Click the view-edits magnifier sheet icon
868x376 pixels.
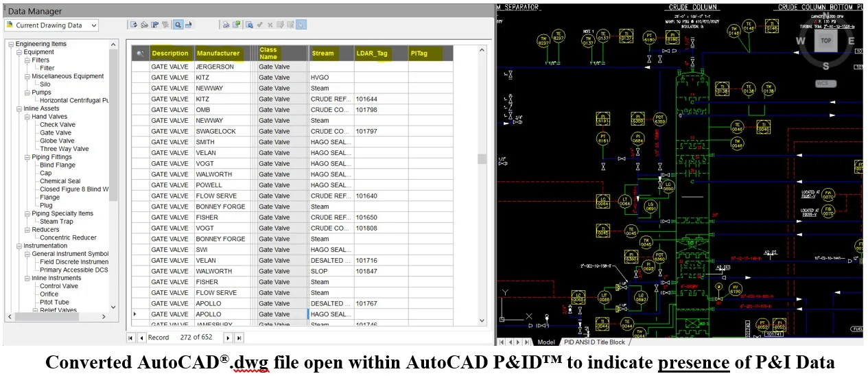[248, 25]
